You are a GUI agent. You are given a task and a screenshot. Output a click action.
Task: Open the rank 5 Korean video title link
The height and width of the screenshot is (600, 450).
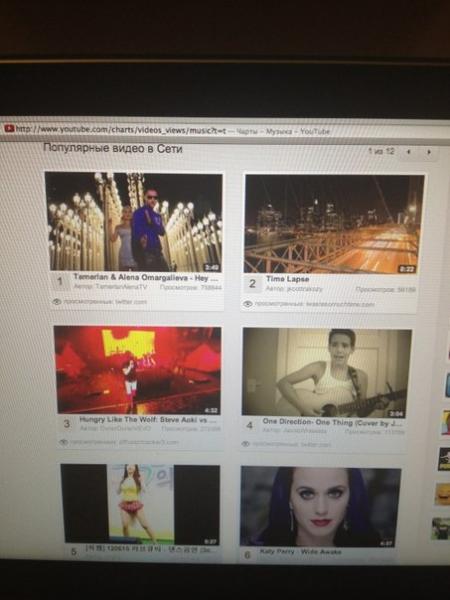click(150, 550)
